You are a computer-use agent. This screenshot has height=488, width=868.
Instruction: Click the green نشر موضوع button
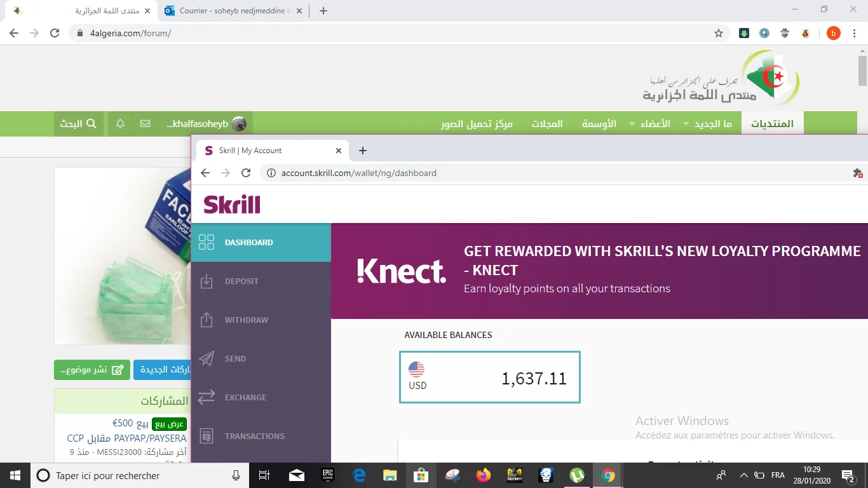tap(92, 370)
